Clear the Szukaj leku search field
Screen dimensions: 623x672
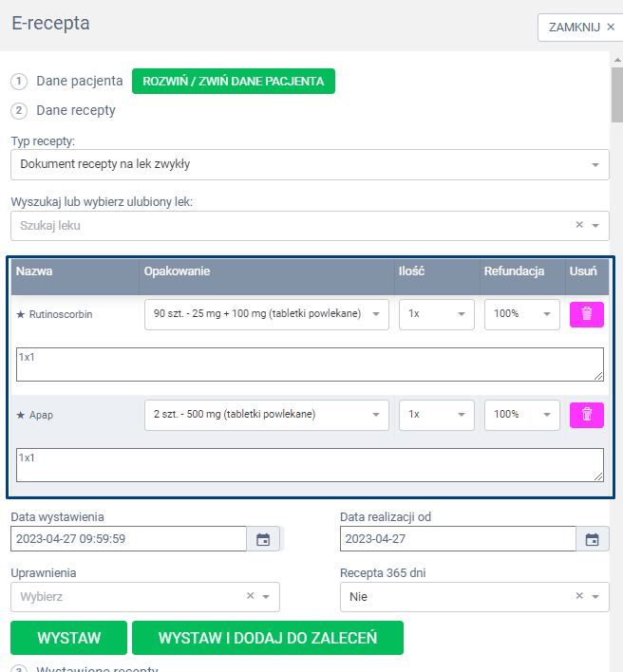coord(578,226)
